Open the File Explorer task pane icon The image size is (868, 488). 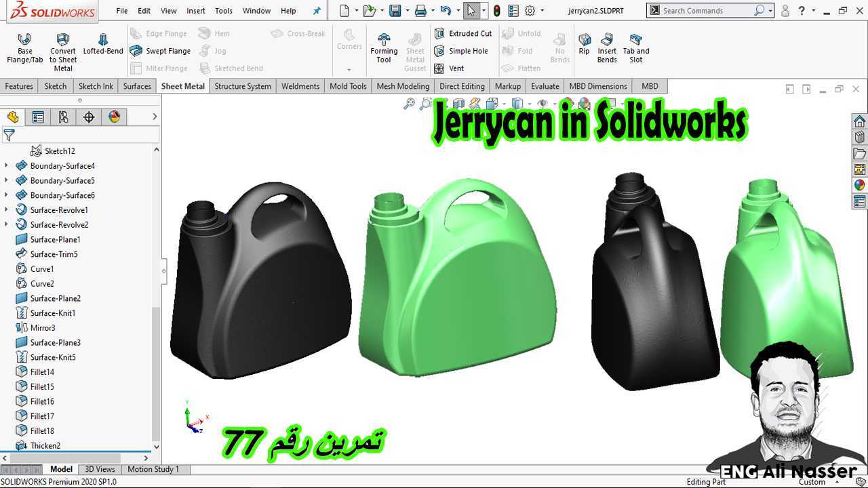pyautogui.click(x=860, y=154)
